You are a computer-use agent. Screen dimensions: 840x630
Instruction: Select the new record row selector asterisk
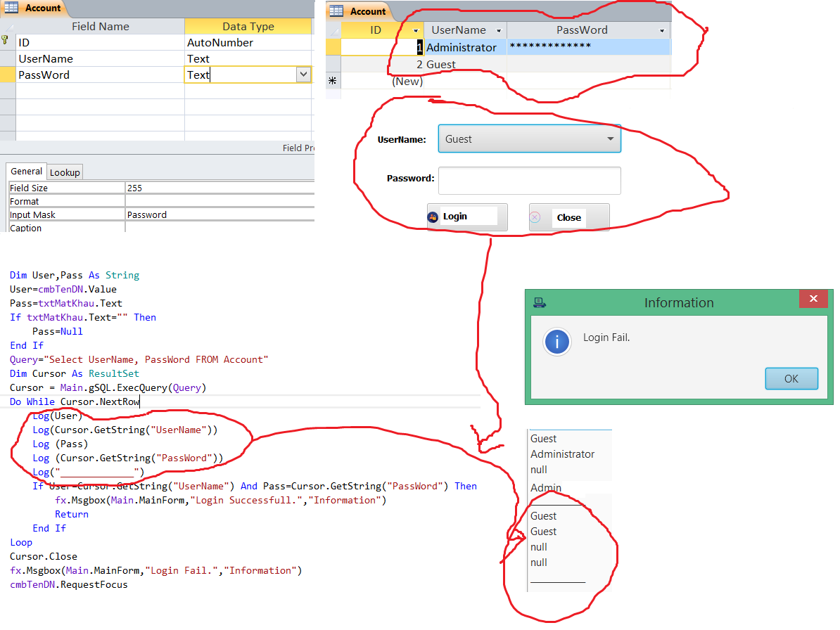pyautogui.click(x=333, y=82)
